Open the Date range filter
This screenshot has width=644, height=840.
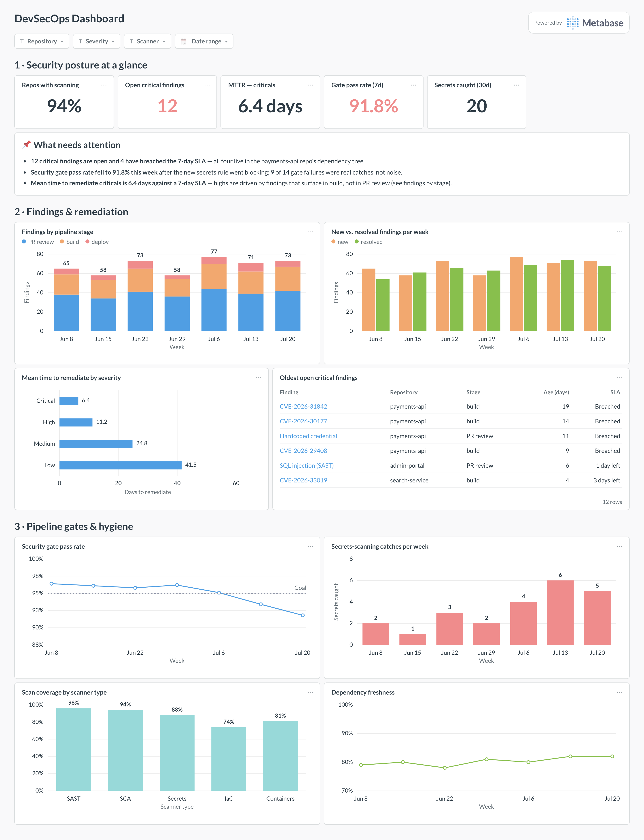(204, 41)
